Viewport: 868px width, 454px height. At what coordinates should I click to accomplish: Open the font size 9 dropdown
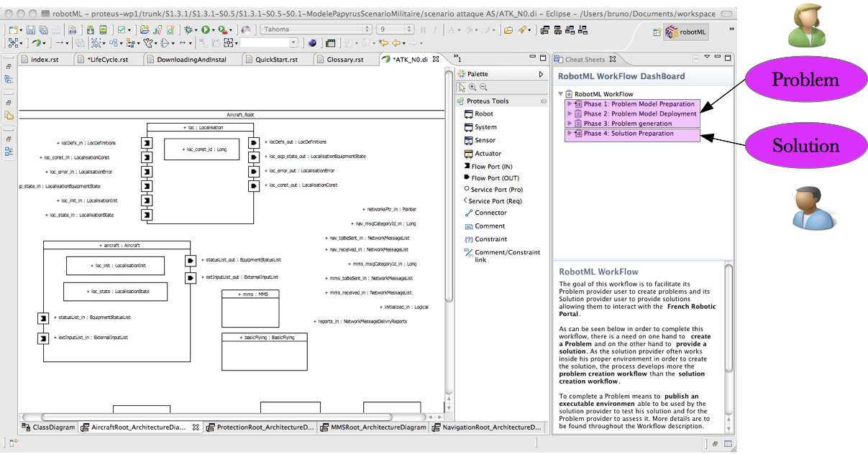(x=394, y=29)
